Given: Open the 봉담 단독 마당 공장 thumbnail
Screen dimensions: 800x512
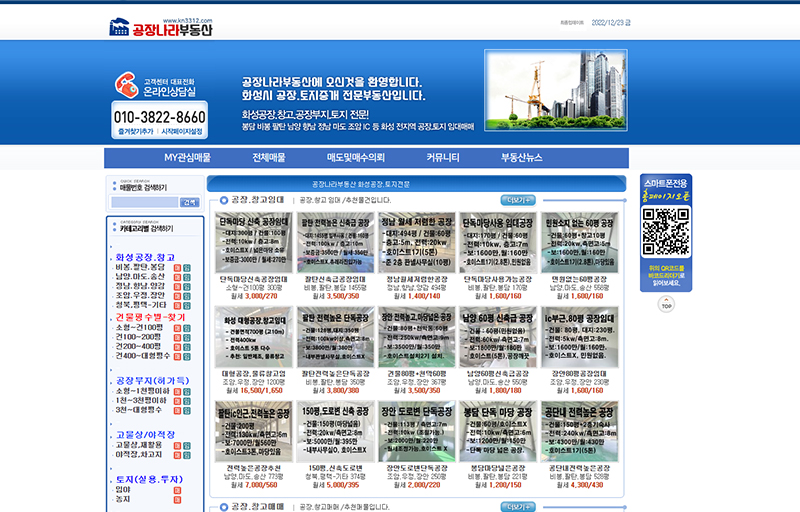Looking at the screenshot, I should pyautogui.click(x=498, y=431).
